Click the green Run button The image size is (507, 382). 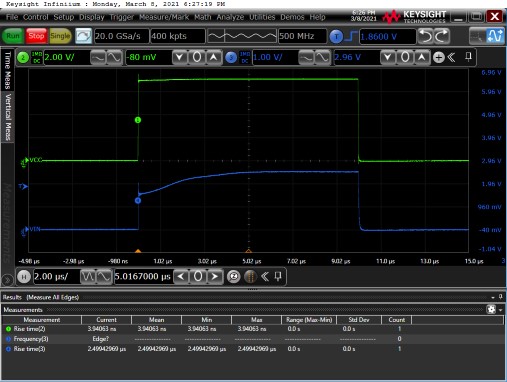click(13, 36)
